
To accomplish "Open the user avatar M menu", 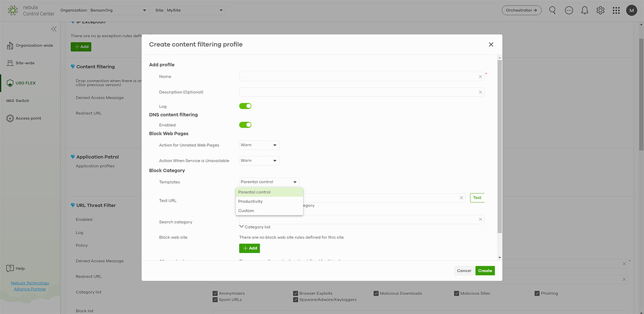I will [631, 10].
